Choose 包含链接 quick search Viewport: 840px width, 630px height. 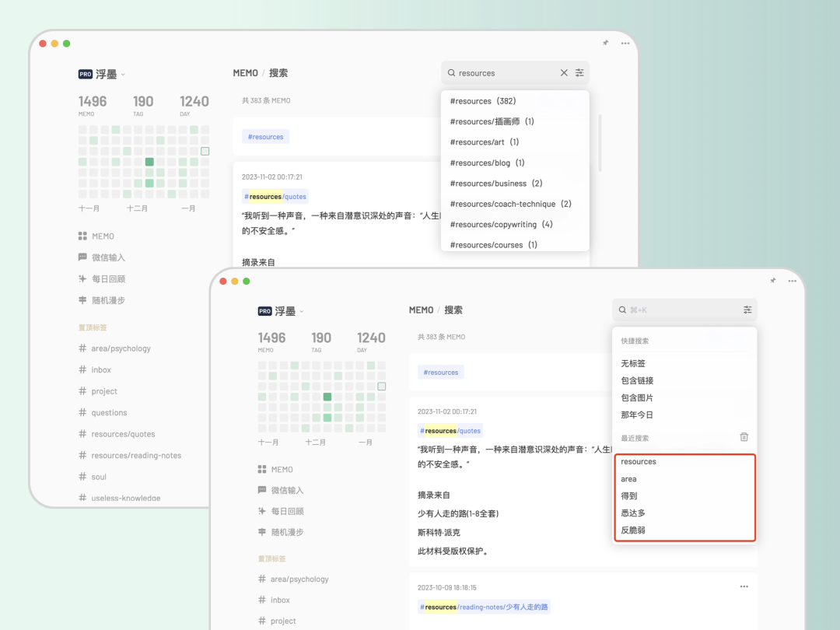637,380
